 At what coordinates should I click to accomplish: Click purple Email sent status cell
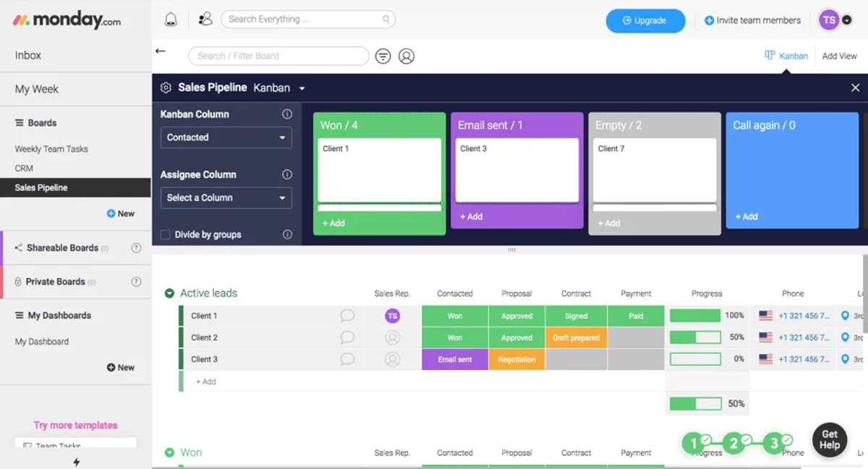pyautogui.click(x=455, y=359)
